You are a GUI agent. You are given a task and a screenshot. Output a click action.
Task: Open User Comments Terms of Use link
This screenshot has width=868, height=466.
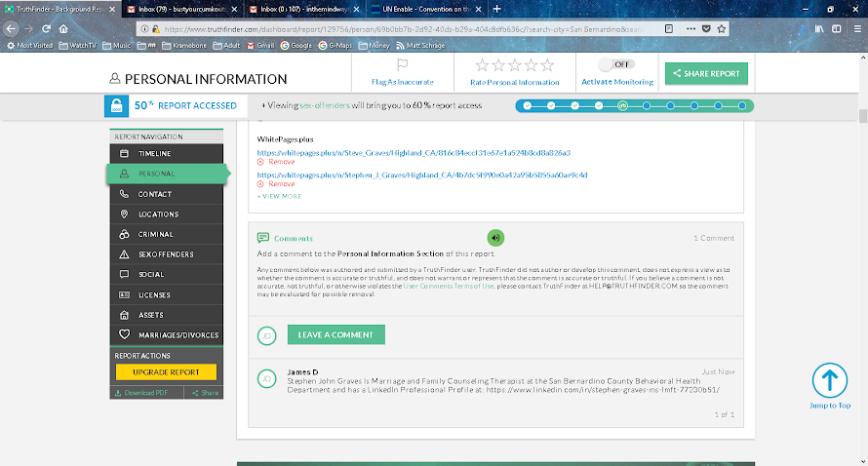pyautogui.click(x=449, y=286)
